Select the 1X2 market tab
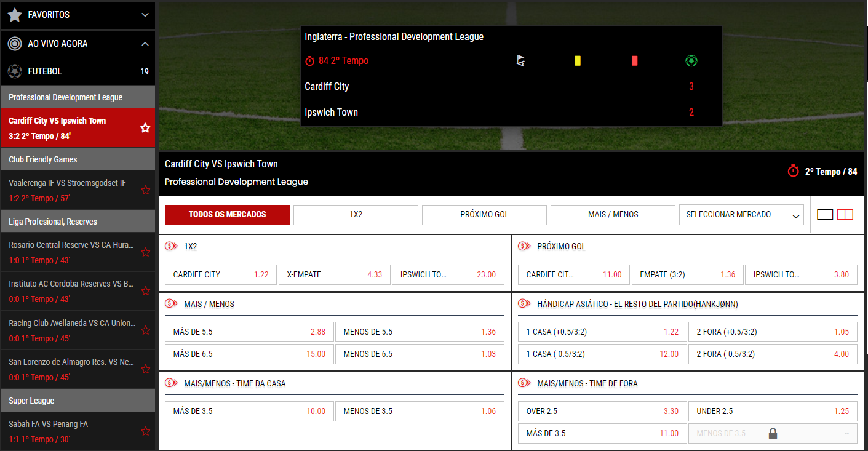The image size is (868, 451). (x=356, y=215)
